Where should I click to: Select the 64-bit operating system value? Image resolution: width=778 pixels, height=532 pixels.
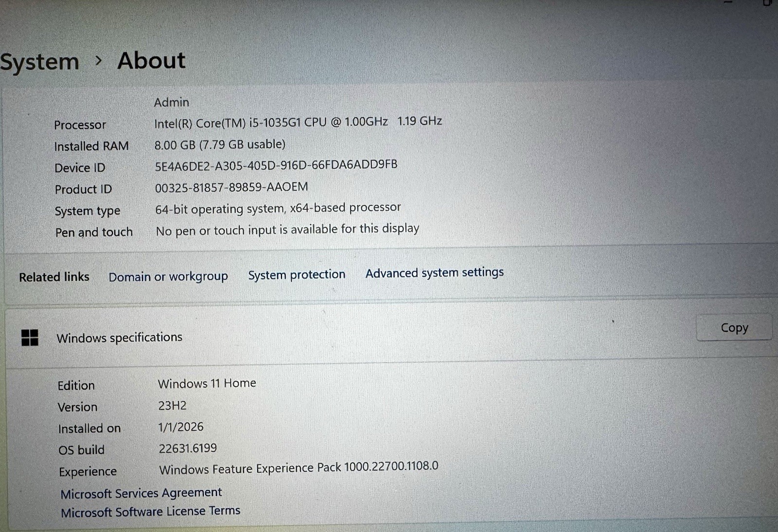point(278,208)
